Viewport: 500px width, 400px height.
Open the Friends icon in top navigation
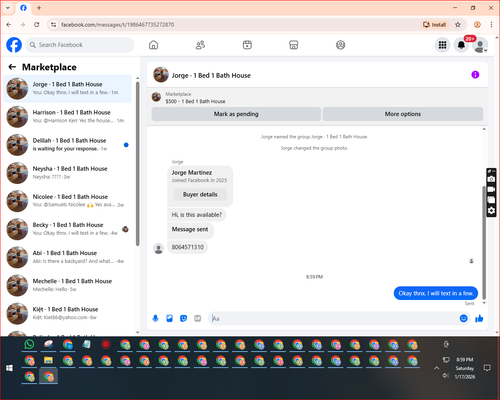[200, 45]
